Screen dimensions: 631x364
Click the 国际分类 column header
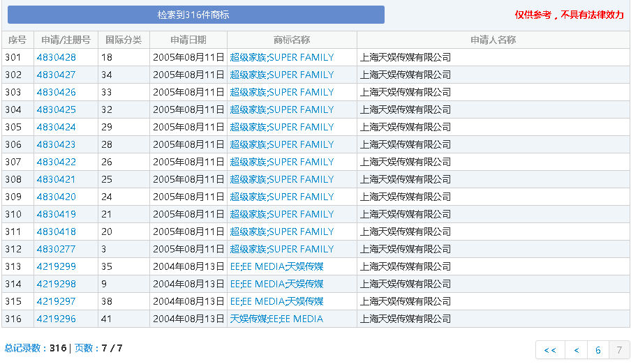(x=124, y=40)
